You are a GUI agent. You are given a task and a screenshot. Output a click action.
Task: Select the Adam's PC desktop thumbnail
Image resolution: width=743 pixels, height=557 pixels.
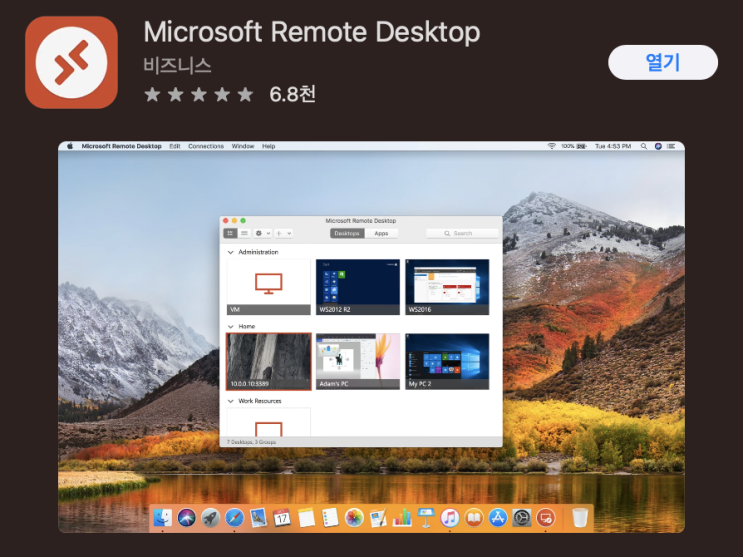pos(358,361)
